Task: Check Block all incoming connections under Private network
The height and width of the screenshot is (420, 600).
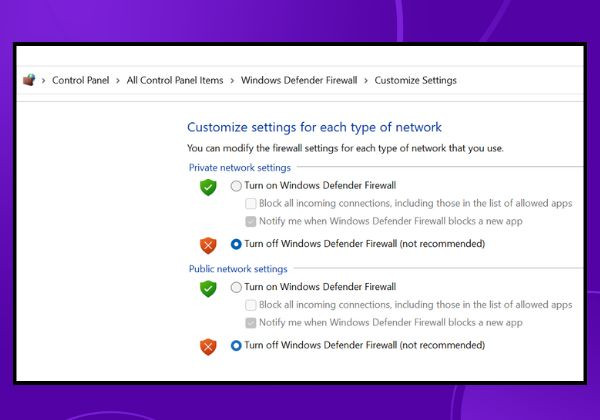Action: coord(251,203)
